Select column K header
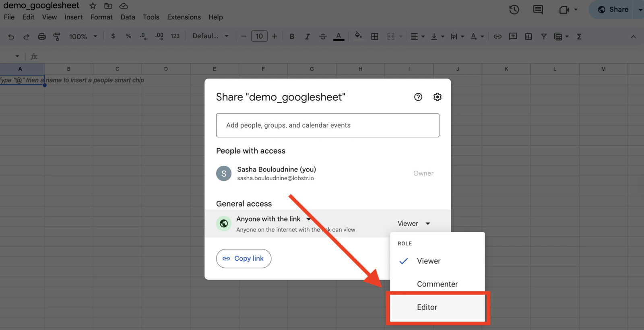 506,69
